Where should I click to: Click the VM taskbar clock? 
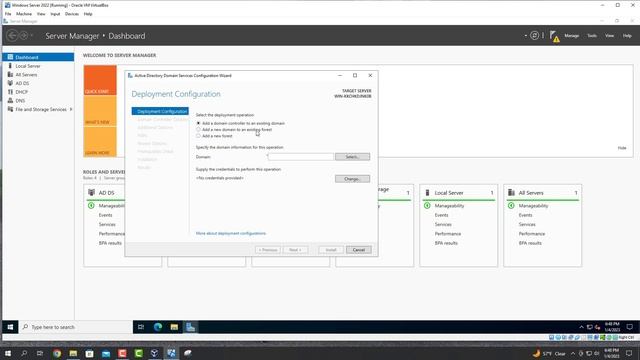click(x=612, y=327)
